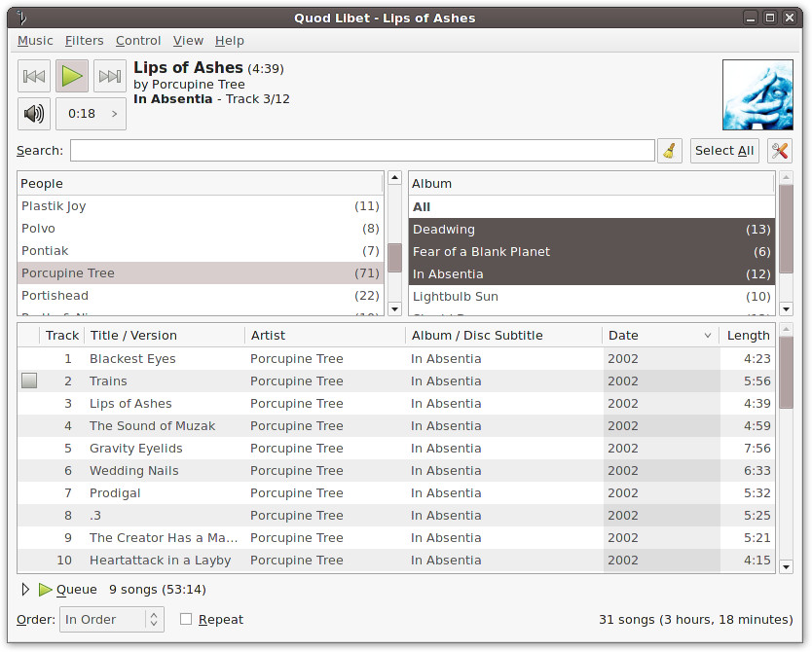Select the Fear of a Blank Planet album

click(x=592, y=251)
